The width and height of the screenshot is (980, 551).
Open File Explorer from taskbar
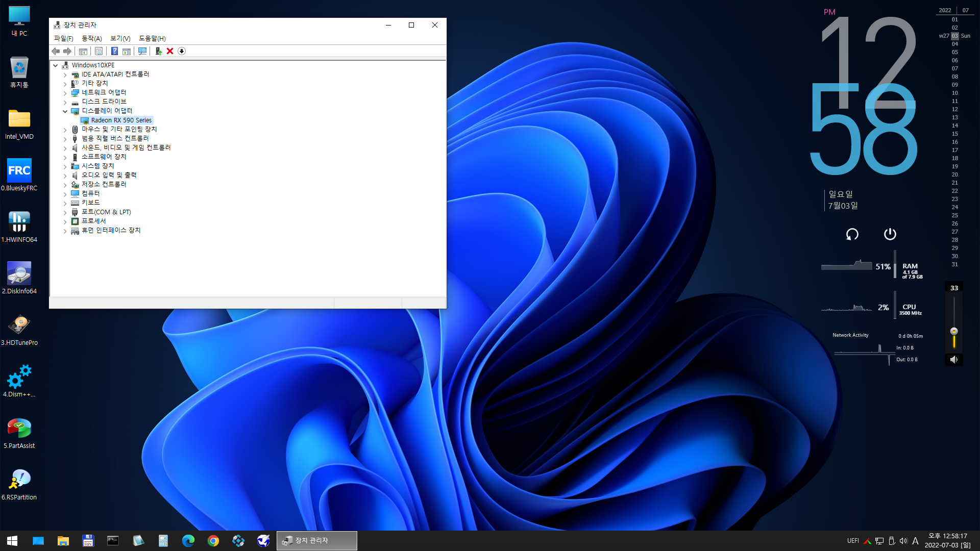tap(63, 541)
